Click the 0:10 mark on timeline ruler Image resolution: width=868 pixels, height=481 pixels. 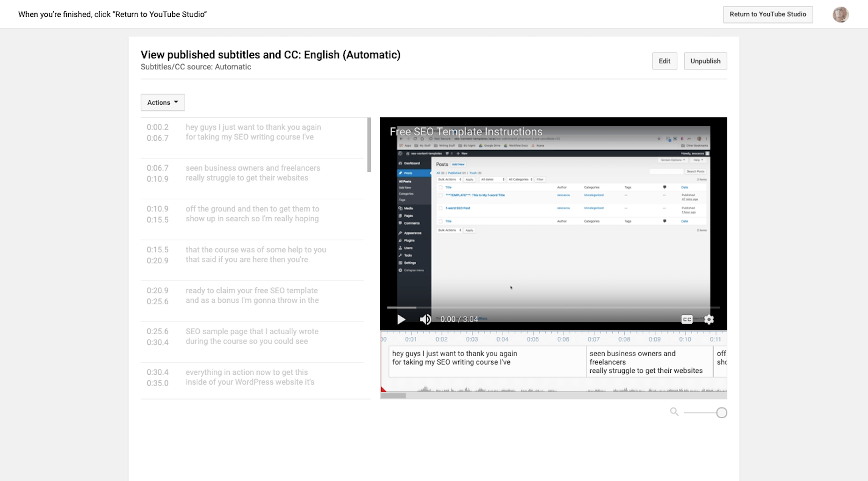[685, 339]
